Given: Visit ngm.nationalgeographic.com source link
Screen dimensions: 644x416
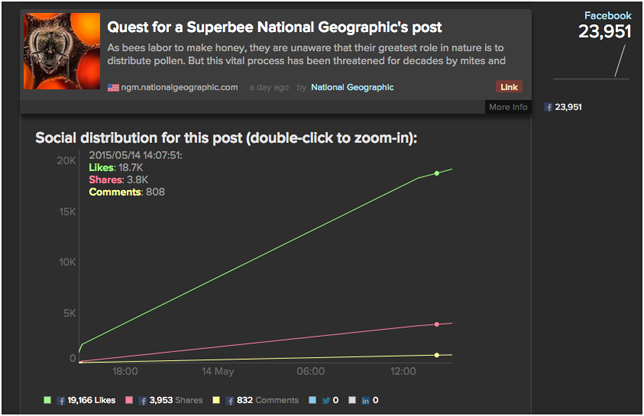Looking at the screenshot, I should 179,88.
